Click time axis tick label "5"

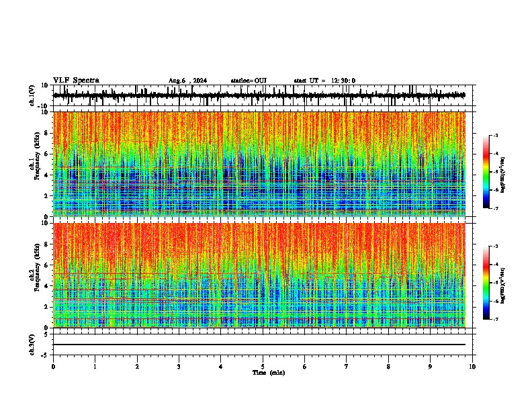click(x=263, y=367)
